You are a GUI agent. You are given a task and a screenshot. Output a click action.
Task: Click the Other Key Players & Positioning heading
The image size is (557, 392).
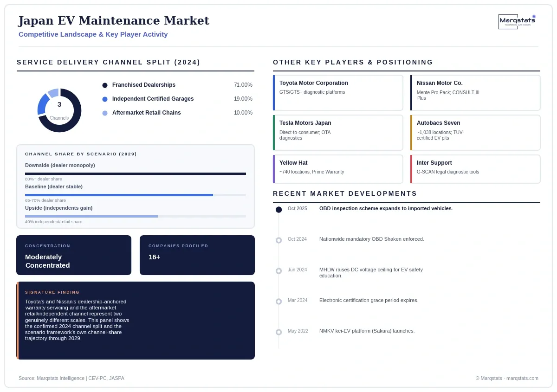point(353,62)
